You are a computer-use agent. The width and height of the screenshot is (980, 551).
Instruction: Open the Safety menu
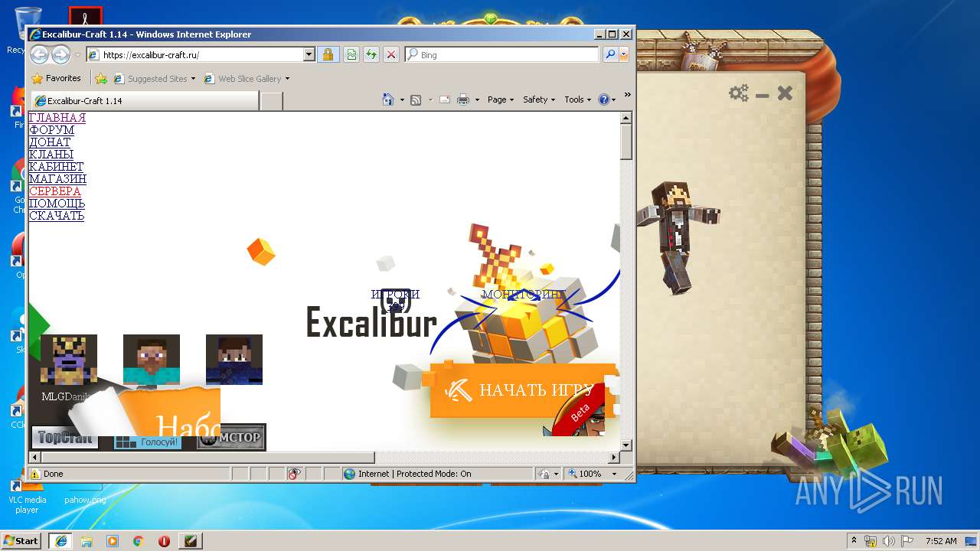click(539, 99)
